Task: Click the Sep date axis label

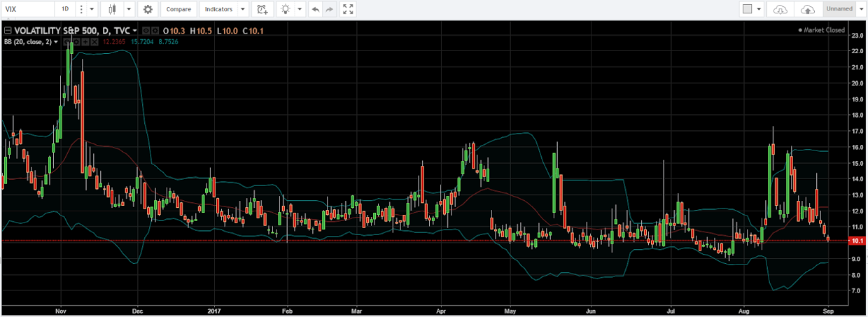Action: pos(827,309)
